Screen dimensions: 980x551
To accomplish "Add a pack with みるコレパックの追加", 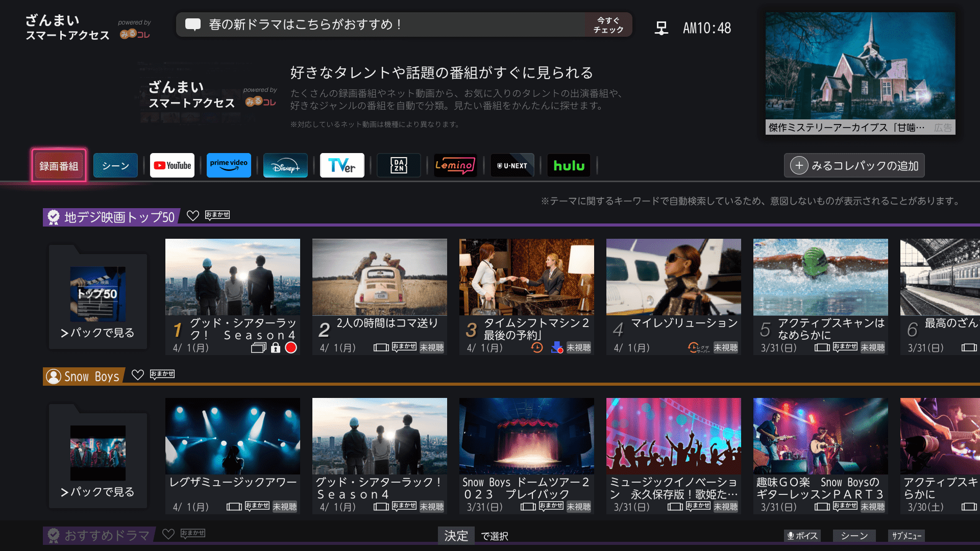I will tap(854, 165).
